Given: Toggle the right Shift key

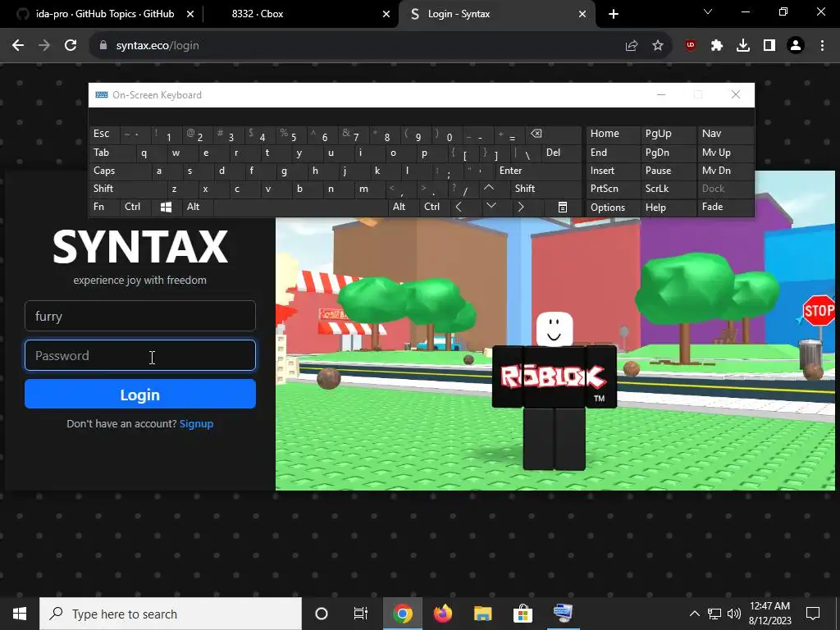Looking at the screenshot, I should point(546,189).
